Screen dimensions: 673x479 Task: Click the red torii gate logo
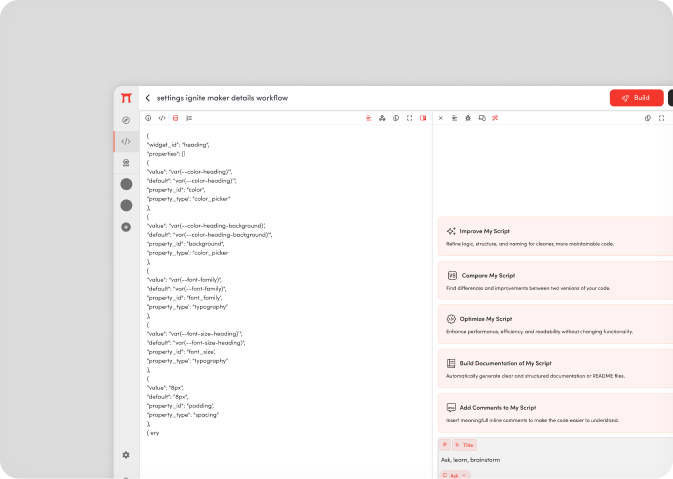(x=126, y=98)
